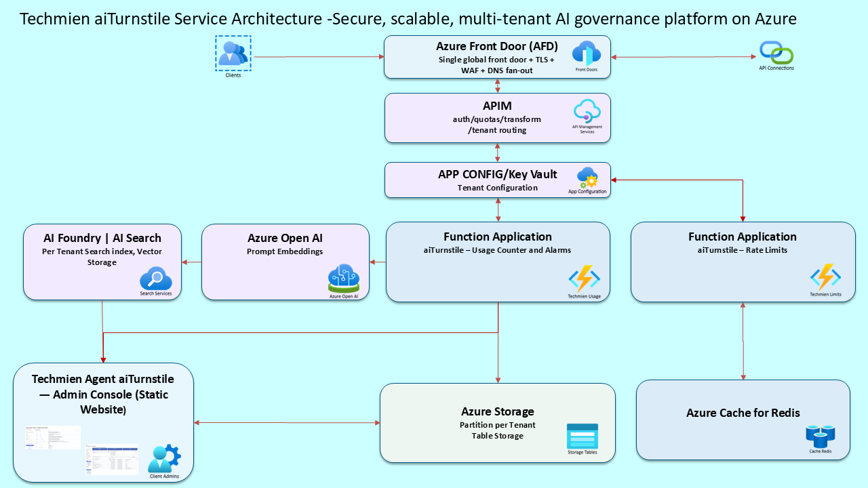Click the first admin console screenshot thumbnail
Image resolution: width=868 pixels, height=488 pixels.
tap(53, 437)
